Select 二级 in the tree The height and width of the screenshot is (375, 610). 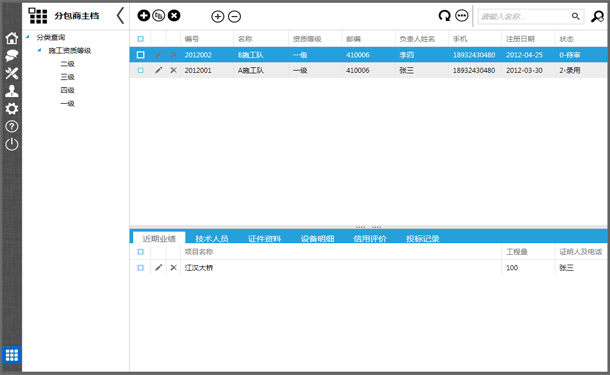[67, 64]
